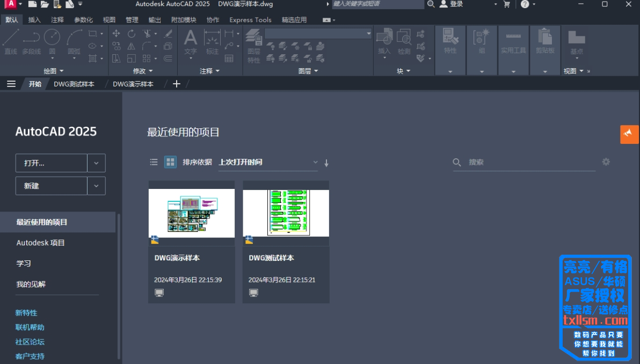The height and width of the screenshot is (364, 640).
Task: Open the settings gear next to search
Action: pyautogui.click(x=606, y=162)
